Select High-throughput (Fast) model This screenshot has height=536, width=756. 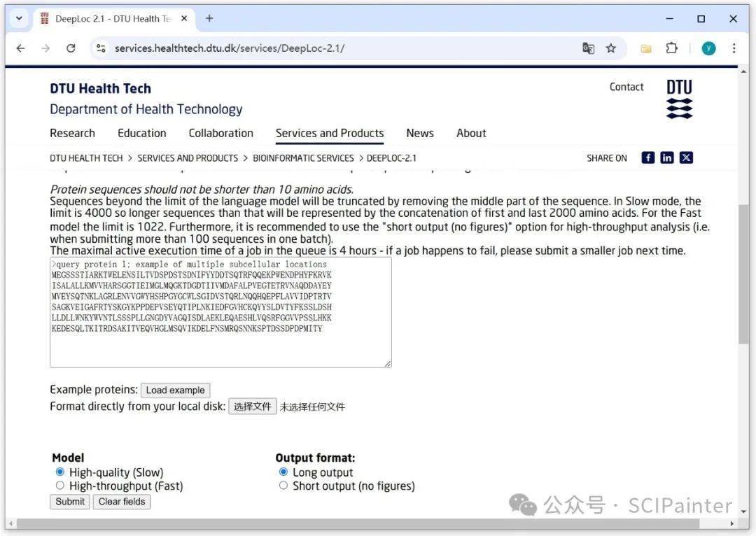60,486
